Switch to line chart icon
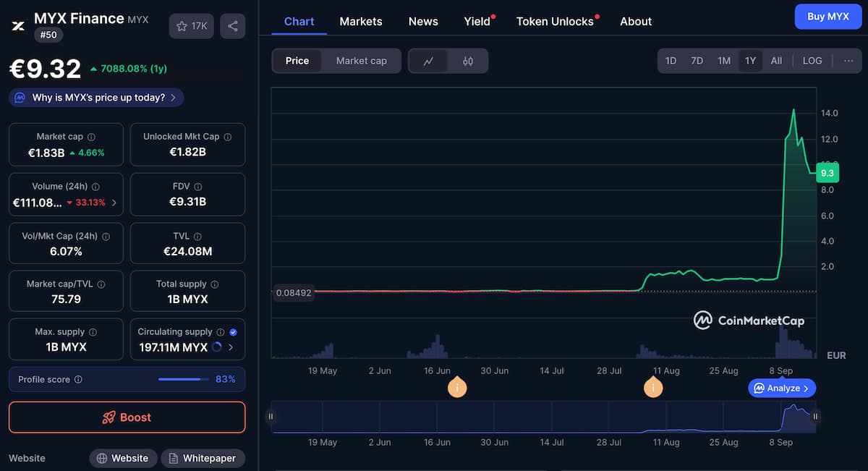The image size is (868, 471). pos(428,61)
